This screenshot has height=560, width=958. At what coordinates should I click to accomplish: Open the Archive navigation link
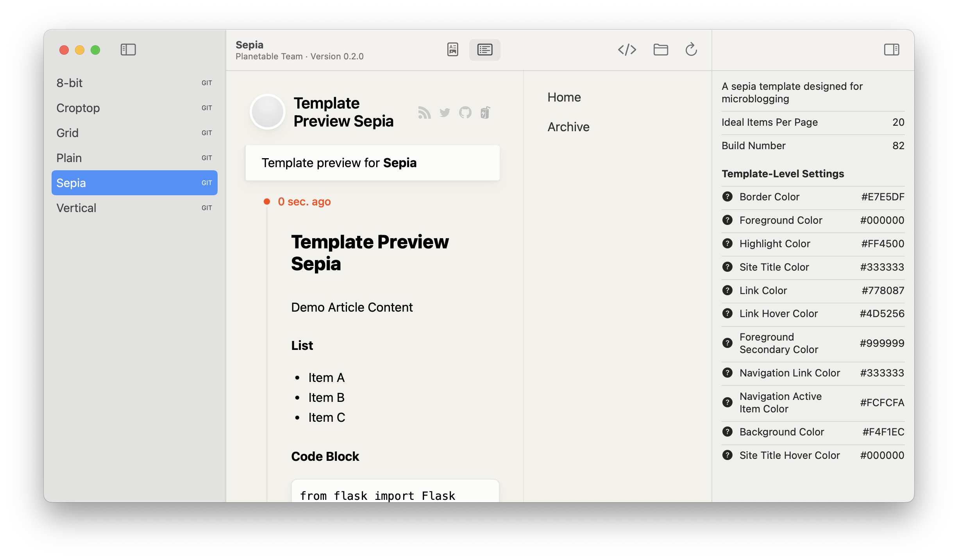(568, 127)
